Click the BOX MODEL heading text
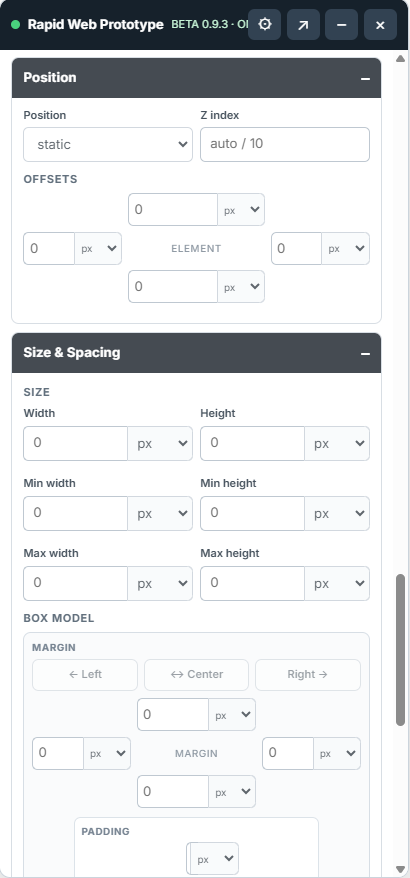 [x=59, y=618]
